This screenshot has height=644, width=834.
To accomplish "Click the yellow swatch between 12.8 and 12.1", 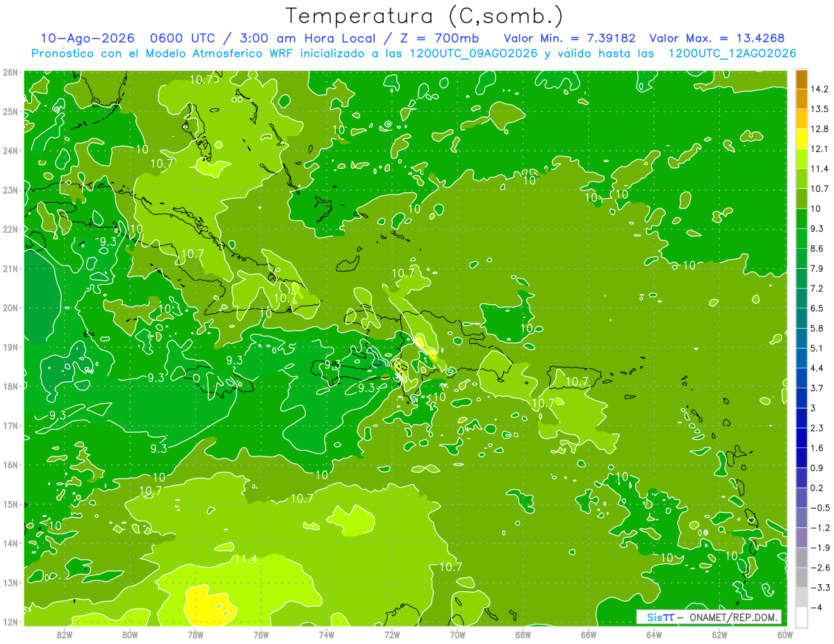I will coord(801,139).
